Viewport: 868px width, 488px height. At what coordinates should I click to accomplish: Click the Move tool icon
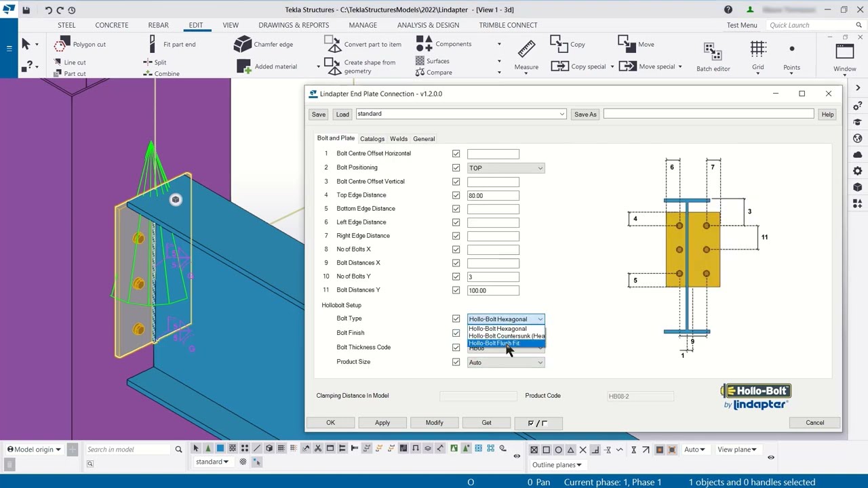pos(627,44)
